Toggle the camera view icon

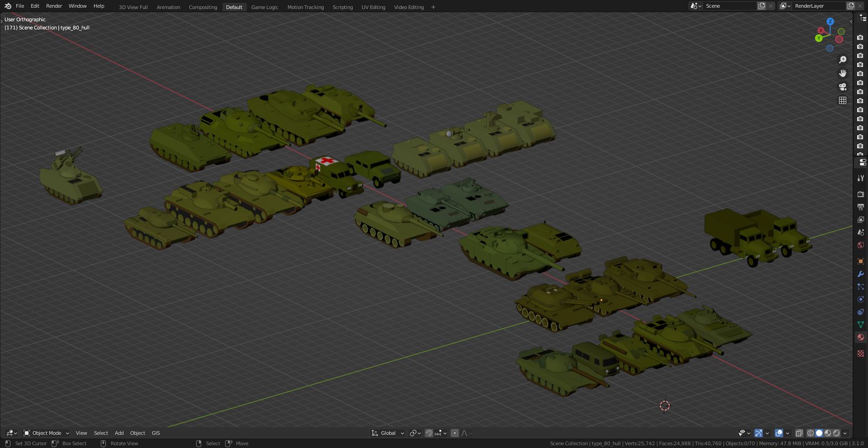click(x=843, y=87)
